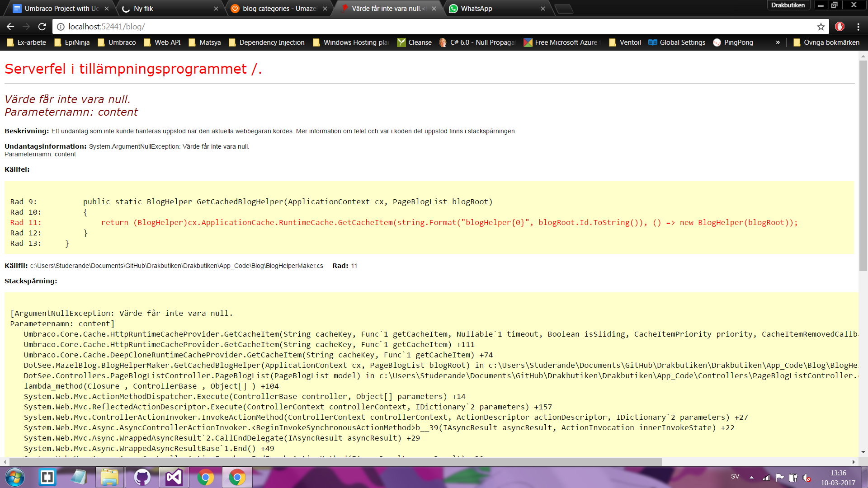
Task: Click the SV language indicator
Action: click(x=735, y=477)
